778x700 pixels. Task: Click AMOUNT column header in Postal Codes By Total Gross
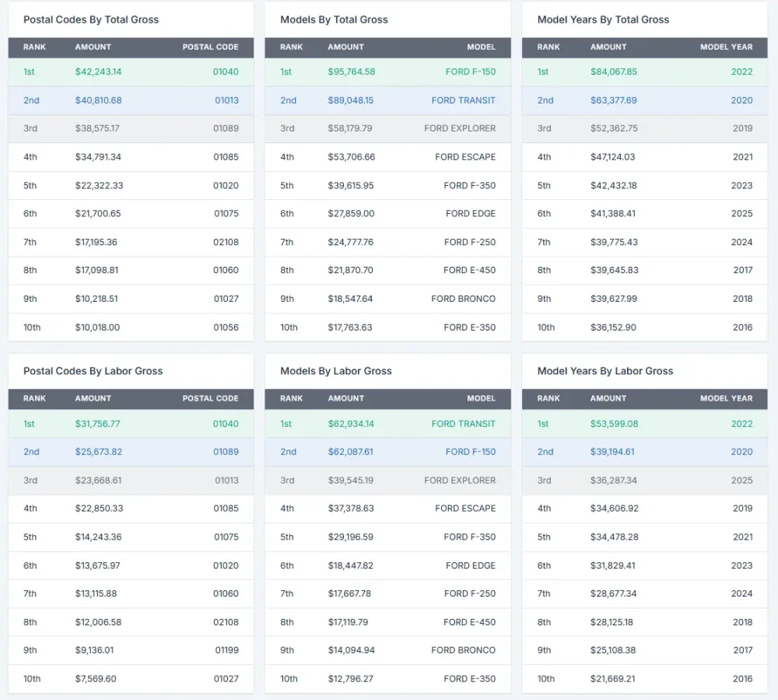tap(93, 47)
